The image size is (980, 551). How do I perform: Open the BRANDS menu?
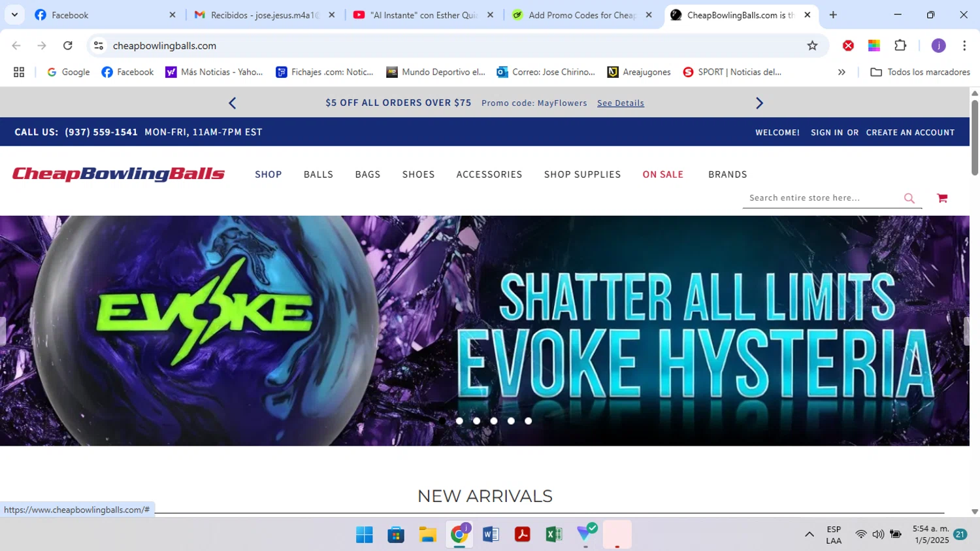pos(727,175)
